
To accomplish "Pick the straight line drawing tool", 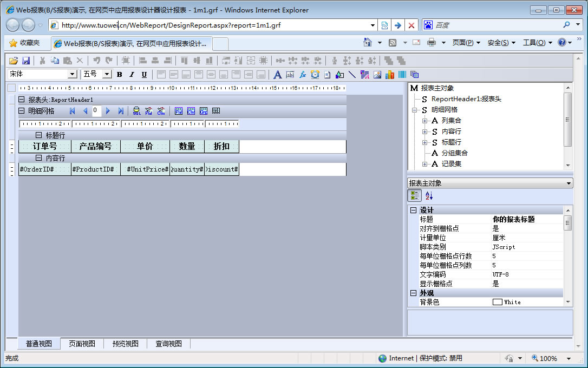I will pyautogui.click(x=352, y=75).
